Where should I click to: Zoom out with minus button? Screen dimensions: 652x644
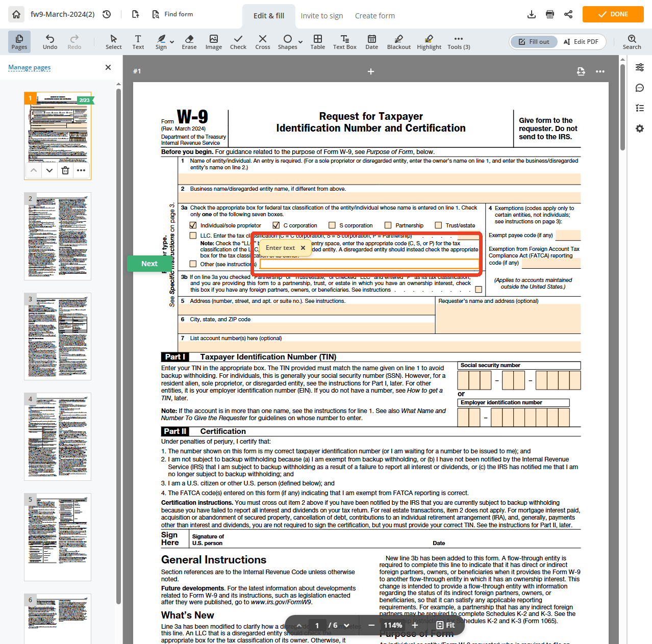[371, 625]
